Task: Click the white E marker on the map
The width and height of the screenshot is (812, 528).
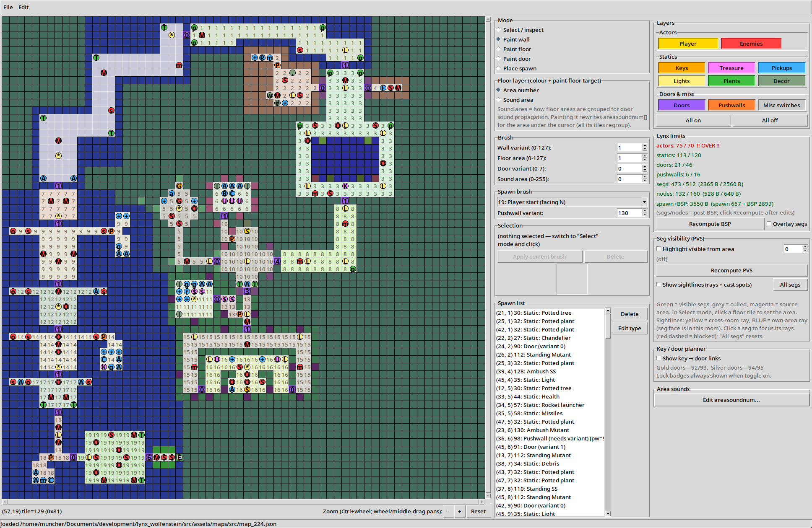Action: pyautogui.click(x=179, y=457)
